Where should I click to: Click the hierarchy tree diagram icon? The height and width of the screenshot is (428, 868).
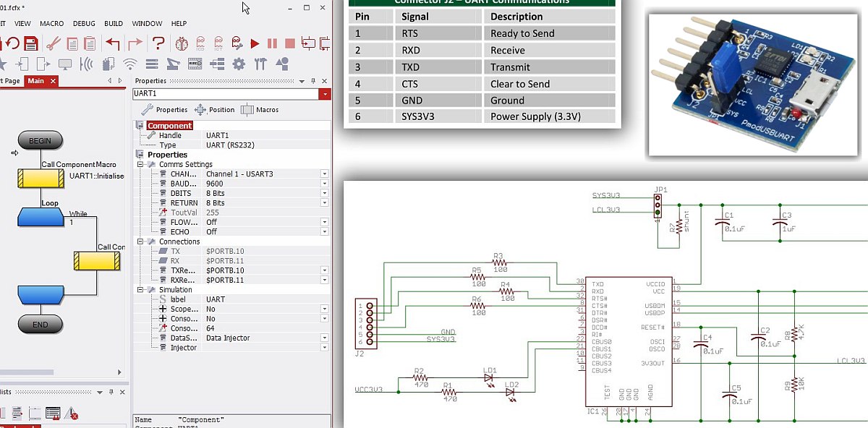217,64
